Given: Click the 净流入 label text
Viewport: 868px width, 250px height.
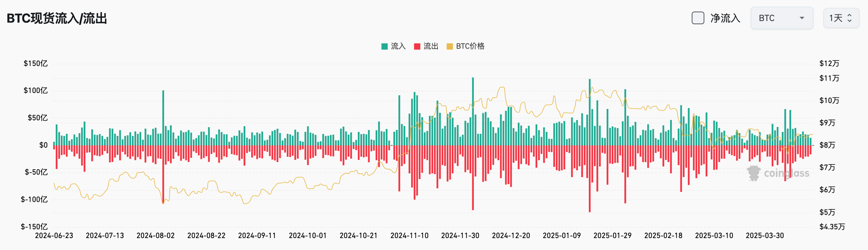Looking at the screenshot, I should tap(725, 18).
